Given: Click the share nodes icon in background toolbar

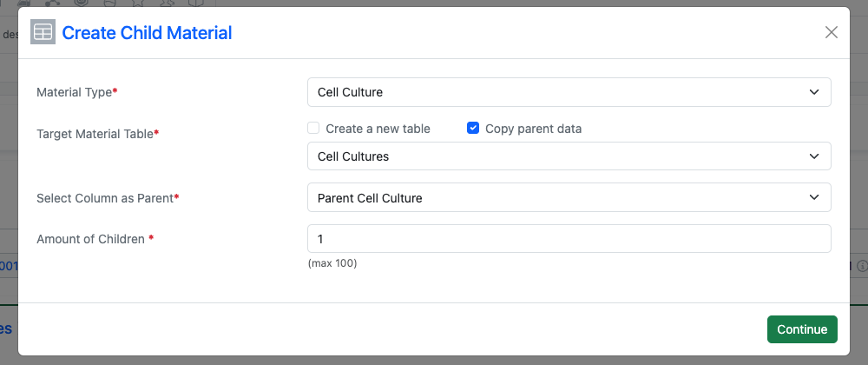Looking at the screenshot, I should [51, 3].
